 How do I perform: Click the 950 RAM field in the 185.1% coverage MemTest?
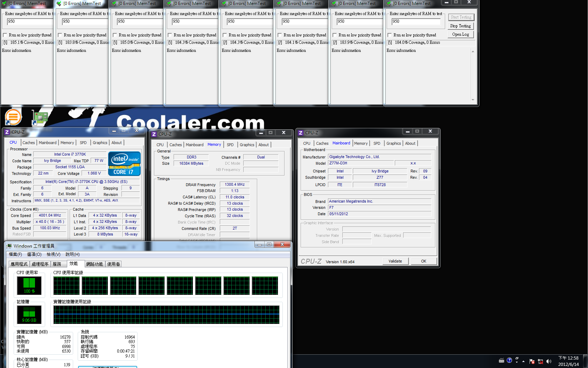pyautogui.click(x=29, y=21)
